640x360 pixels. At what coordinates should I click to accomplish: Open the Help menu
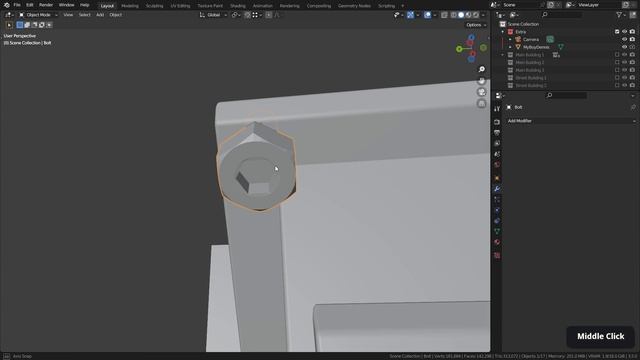(84, 5)
